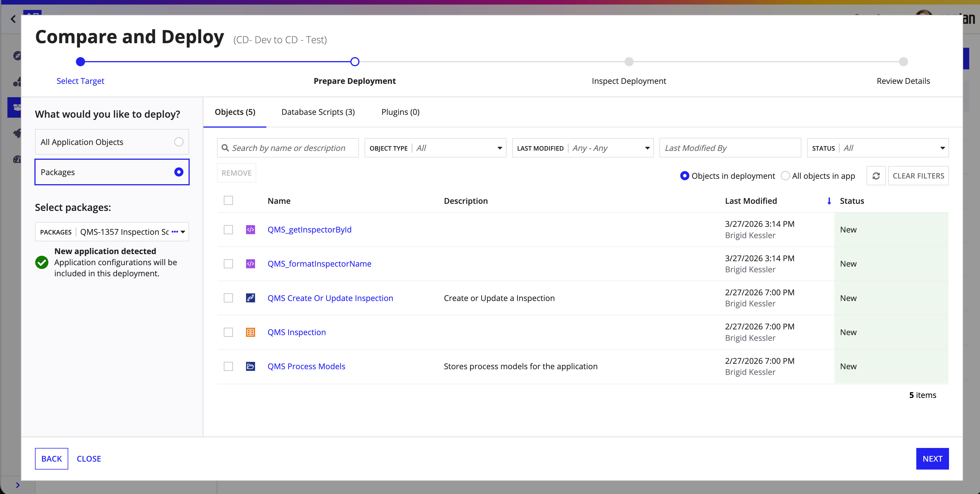
Task: Switch to the Database Scripts (3) tab
Action: point(318,112)
